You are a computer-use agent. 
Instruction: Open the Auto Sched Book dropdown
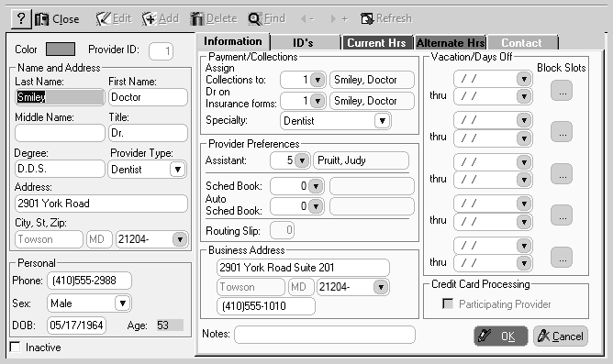pos(316,206)
